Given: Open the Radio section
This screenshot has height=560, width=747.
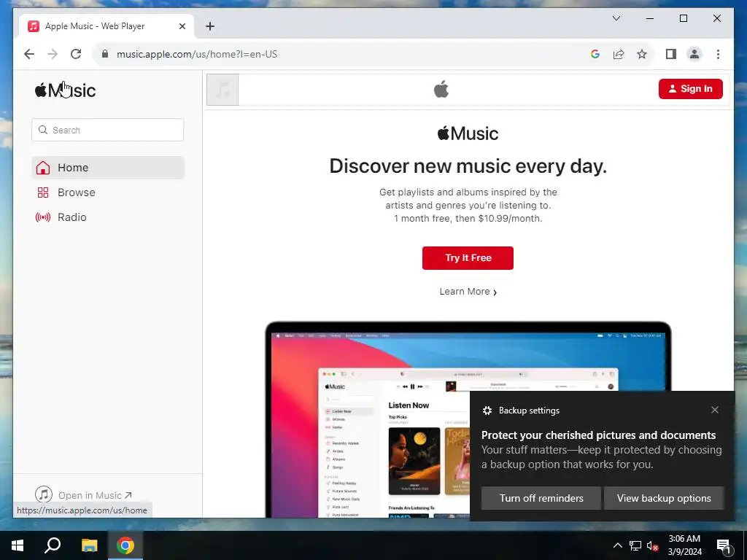Looking at the screenshot, I should coord(108,217).
